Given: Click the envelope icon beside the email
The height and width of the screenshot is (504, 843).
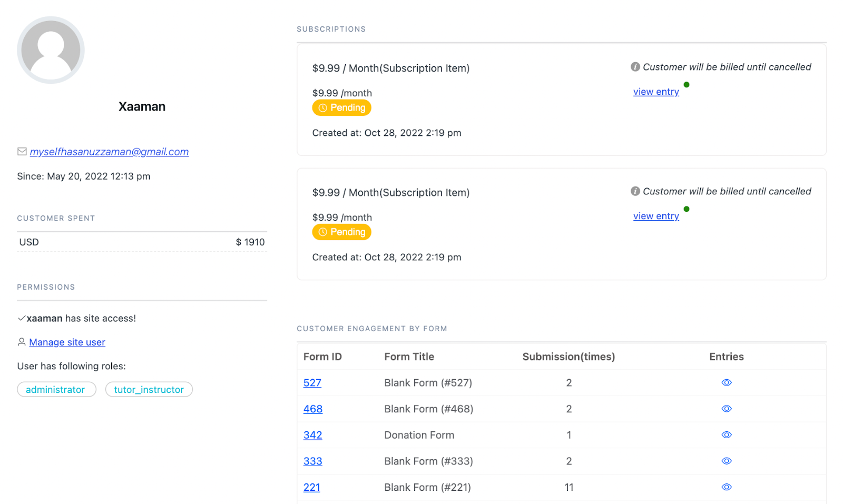Looking at the screenshot, I should pyautogui.click(x=22, y=152).
